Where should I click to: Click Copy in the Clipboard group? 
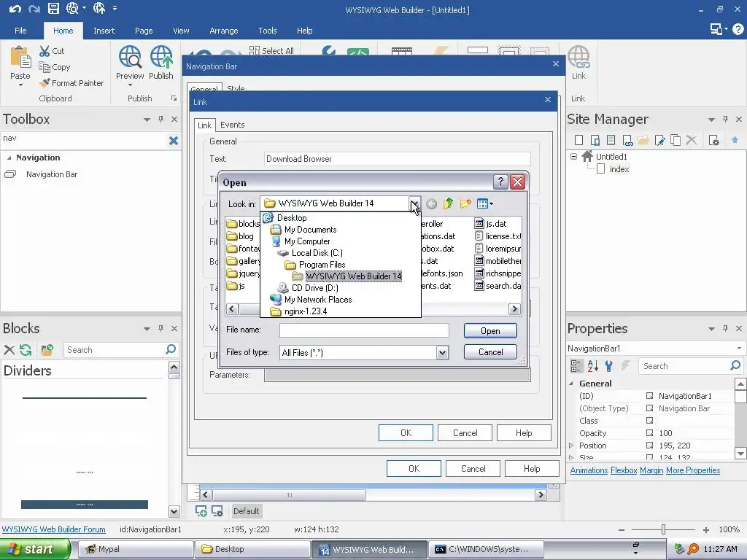pos(54,67)
